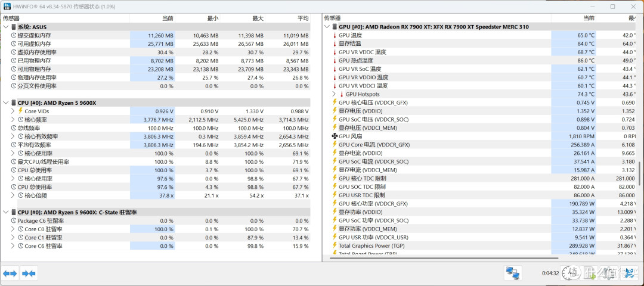
Task: Click the thermometer icon beside GPU VR SoC 温度
Action: click(335, 69)
